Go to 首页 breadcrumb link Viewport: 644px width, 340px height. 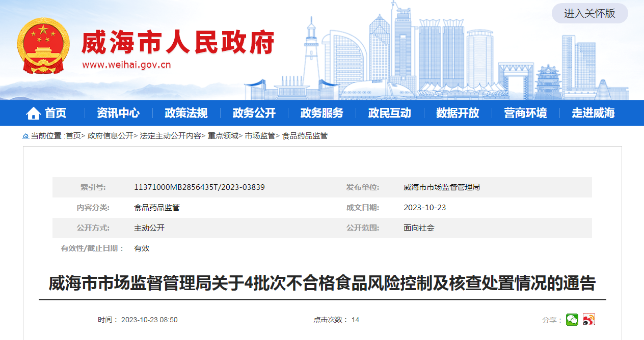click(73, 136)
